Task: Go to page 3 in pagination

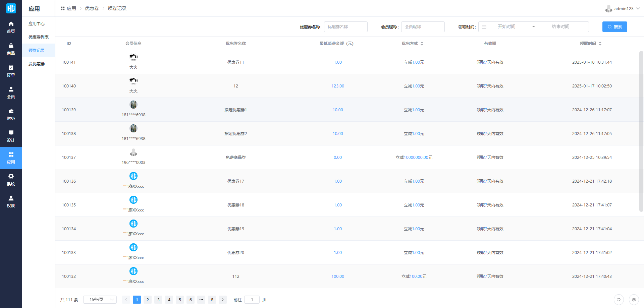Action: (158, 300)
